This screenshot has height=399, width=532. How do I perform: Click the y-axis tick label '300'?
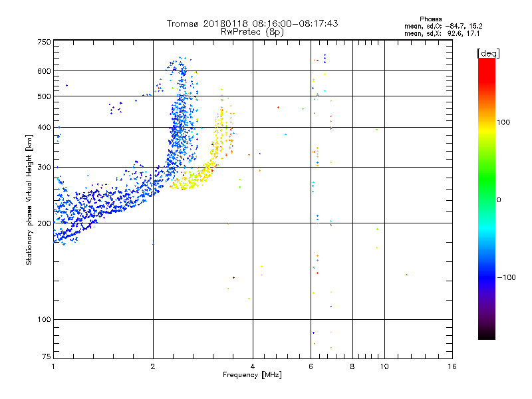point(44,168)
